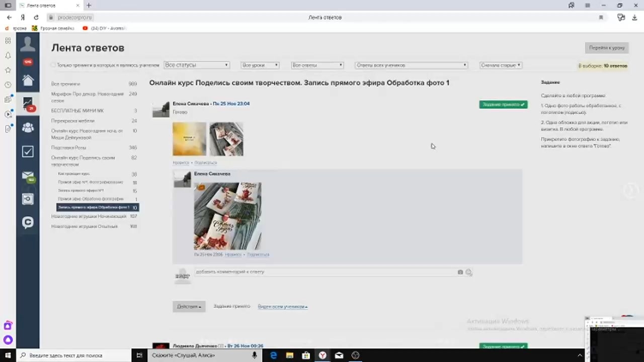Open the 'Все ответы' dropdown

[317, 65]
